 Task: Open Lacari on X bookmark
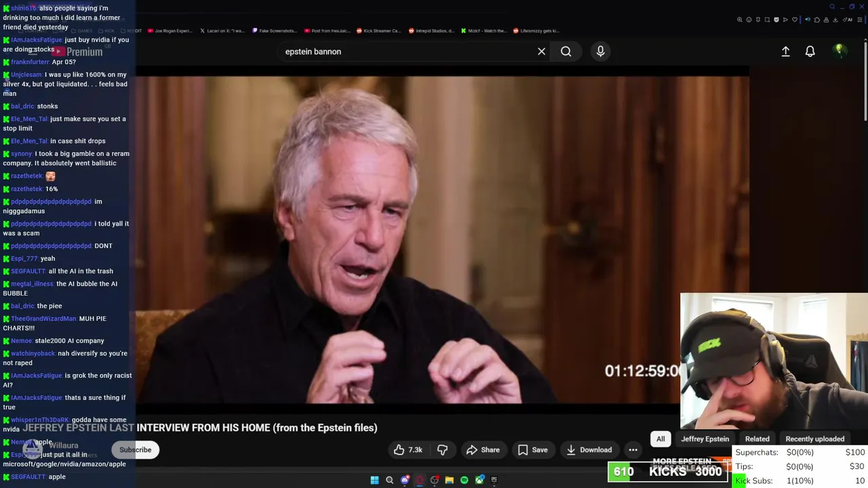pyautogui.click(x=222, y=30)
